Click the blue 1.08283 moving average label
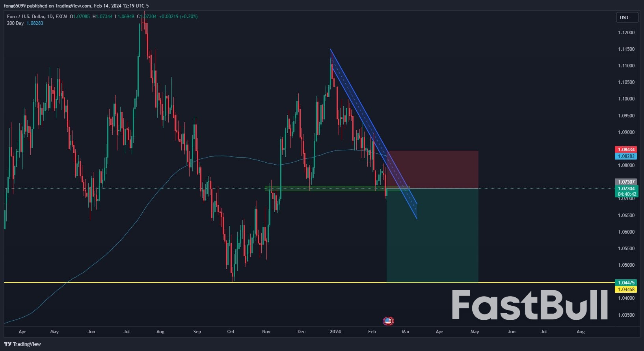 [626, 156]
